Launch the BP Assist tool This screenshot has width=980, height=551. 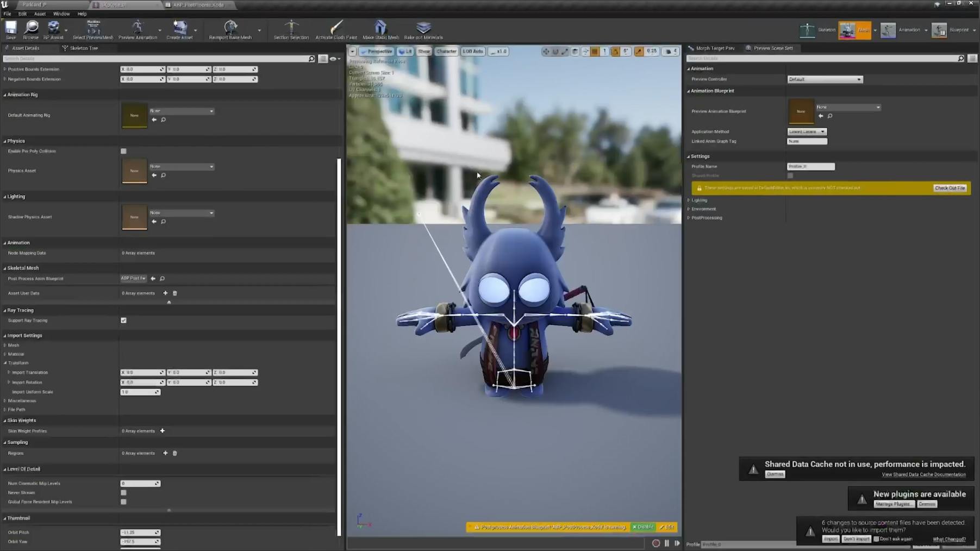click(x=53, y=29)
